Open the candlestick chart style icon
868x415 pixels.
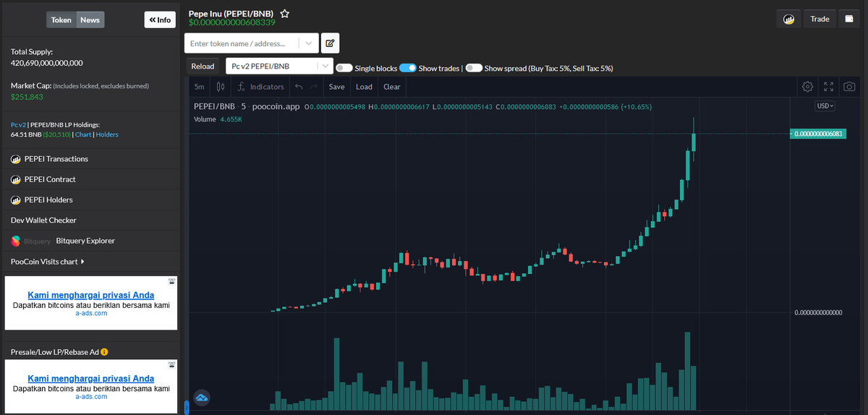[221, 87]
